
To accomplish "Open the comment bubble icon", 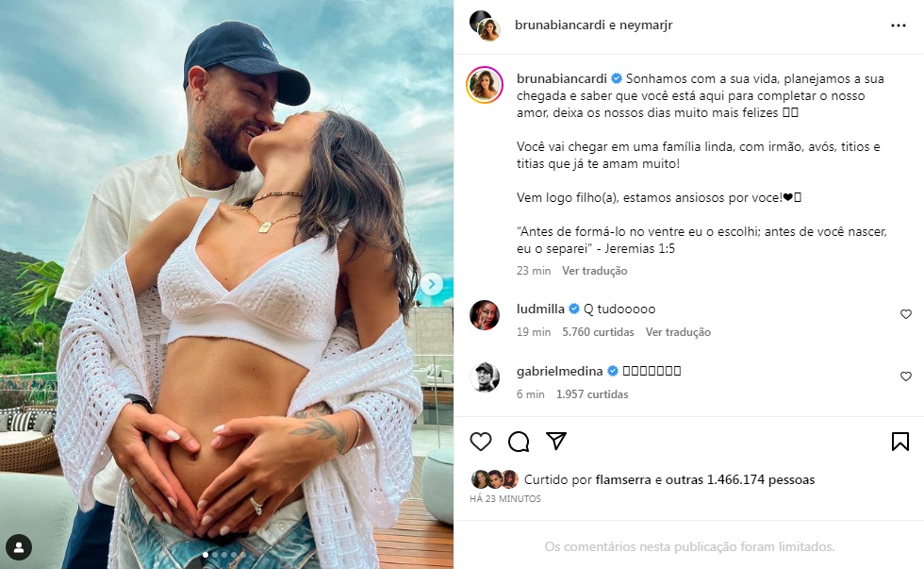I will point(519,442).
